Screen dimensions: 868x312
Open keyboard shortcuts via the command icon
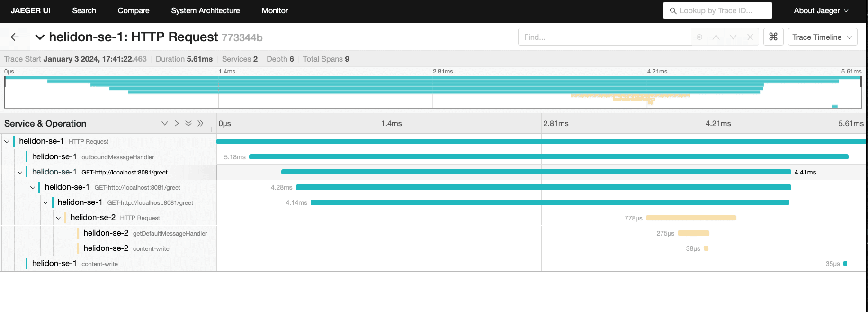click(773, 37)
